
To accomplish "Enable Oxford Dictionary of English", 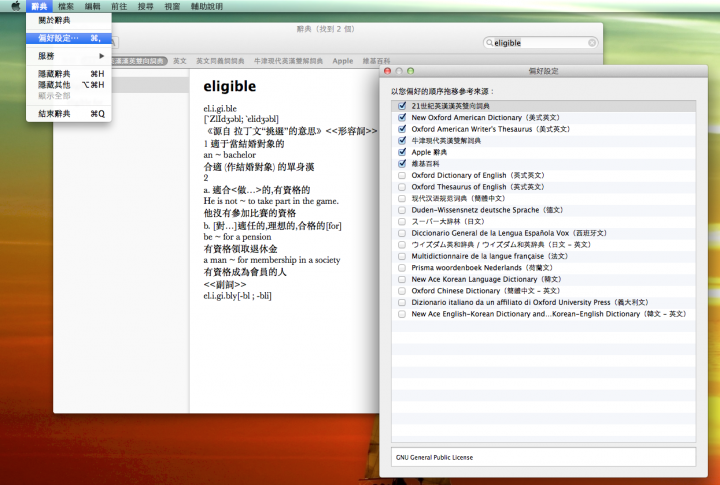I will pyautogui.click(x=402, y=175).
